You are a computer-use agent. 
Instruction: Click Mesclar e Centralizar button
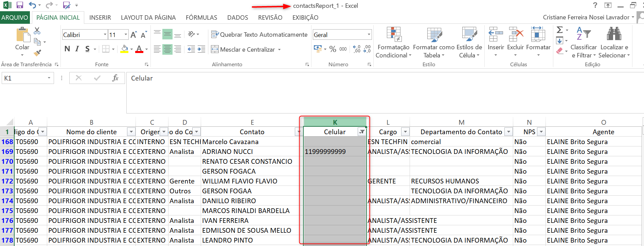pos(243,50)
